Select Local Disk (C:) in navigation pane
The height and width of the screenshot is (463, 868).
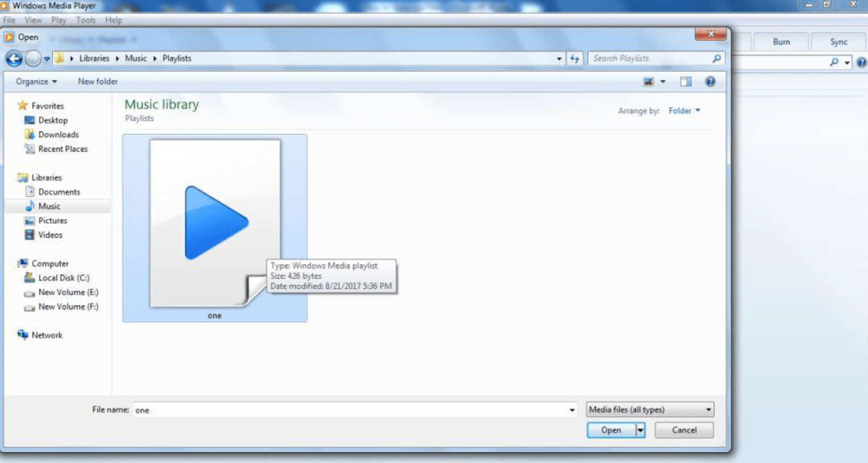click(x=64, y=278)
